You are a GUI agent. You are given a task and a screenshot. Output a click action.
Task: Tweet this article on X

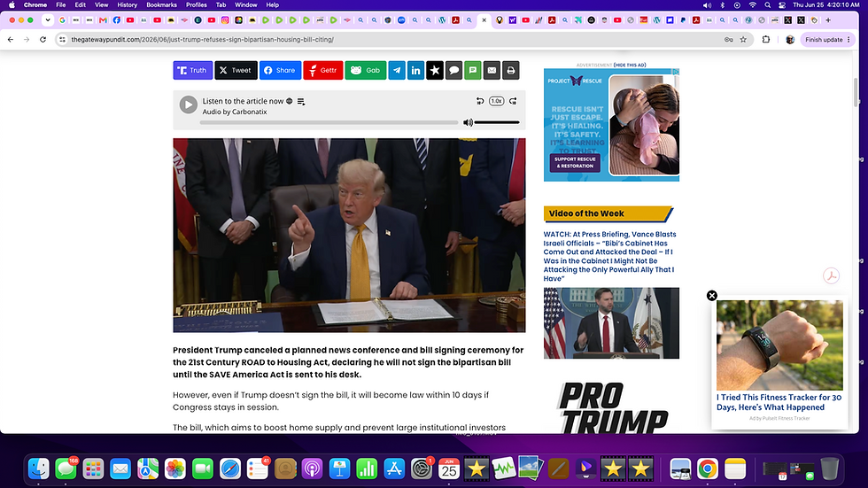tap(236, 70)
